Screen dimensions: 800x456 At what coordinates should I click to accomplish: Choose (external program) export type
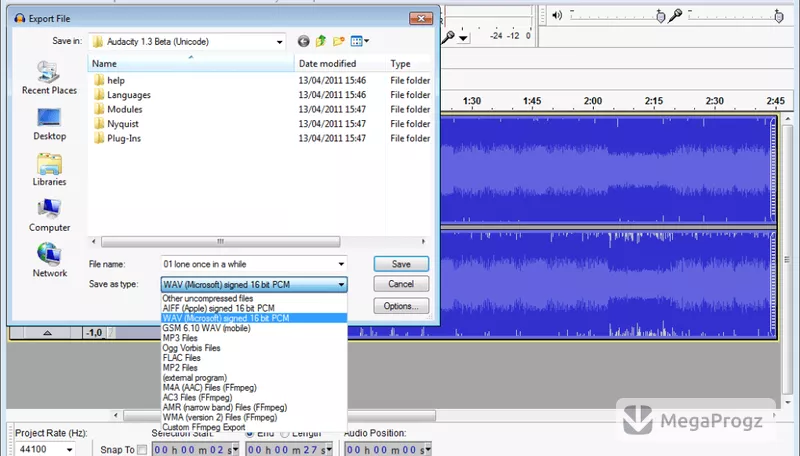click(x=254, y=377)
